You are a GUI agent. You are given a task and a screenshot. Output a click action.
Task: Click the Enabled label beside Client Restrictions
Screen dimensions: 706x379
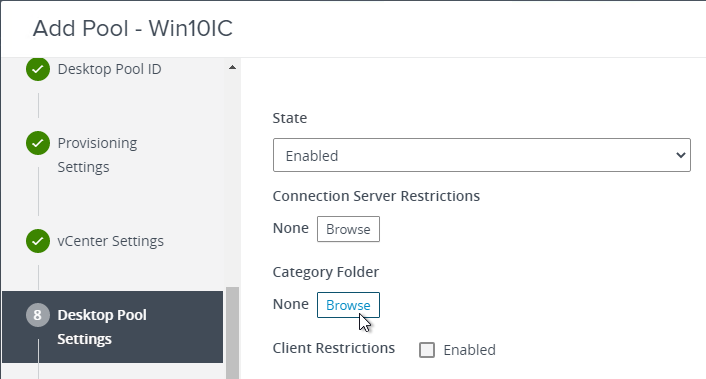[x=469, y=350]
